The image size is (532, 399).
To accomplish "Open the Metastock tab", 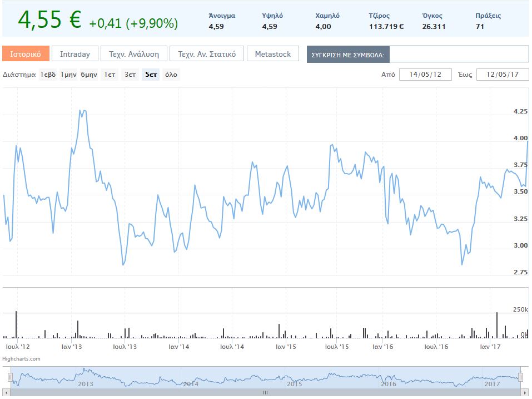I will (x=273, y=53).
